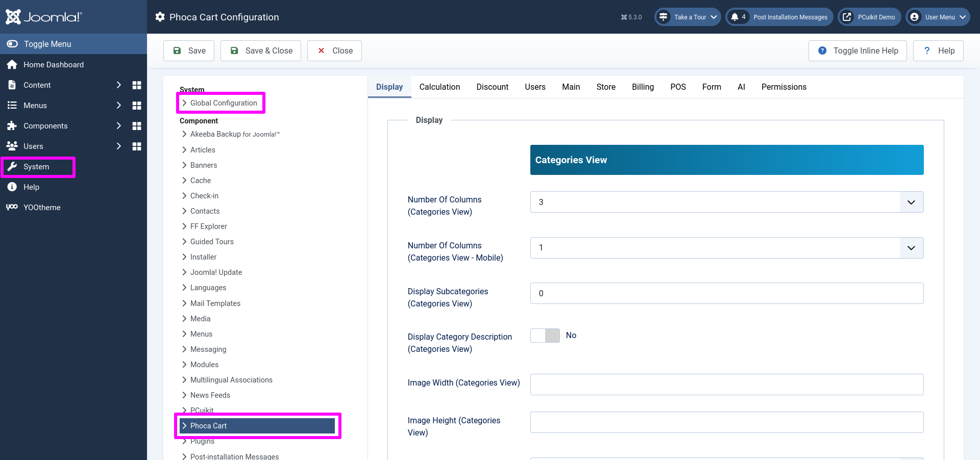This screenshot has height=460, width=980.
Task: Open Menus dashboard grid icon
Action: point(137,106)
